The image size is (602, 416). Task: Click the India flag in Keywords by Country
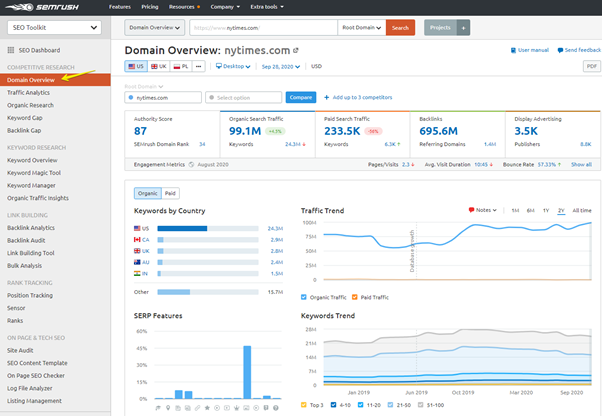pos(137,273)
